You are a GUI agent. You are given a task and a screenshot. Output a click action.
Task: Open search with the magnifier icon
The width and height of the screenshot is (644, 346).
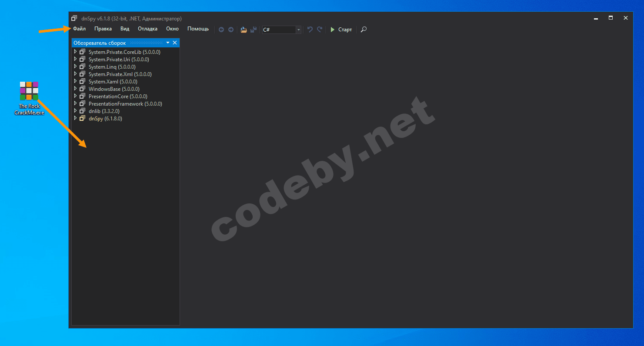(364, 30)
